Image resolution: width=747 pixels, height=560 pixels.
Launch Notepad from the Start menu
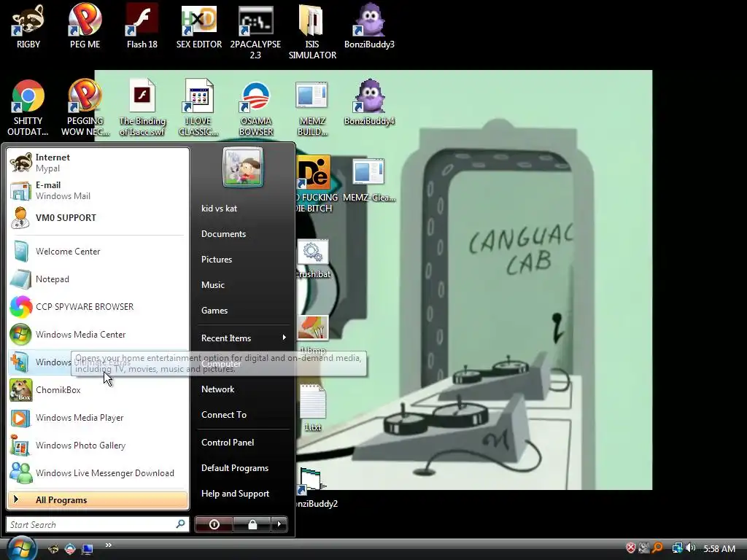pyautogui.click(x=98, y=279)
